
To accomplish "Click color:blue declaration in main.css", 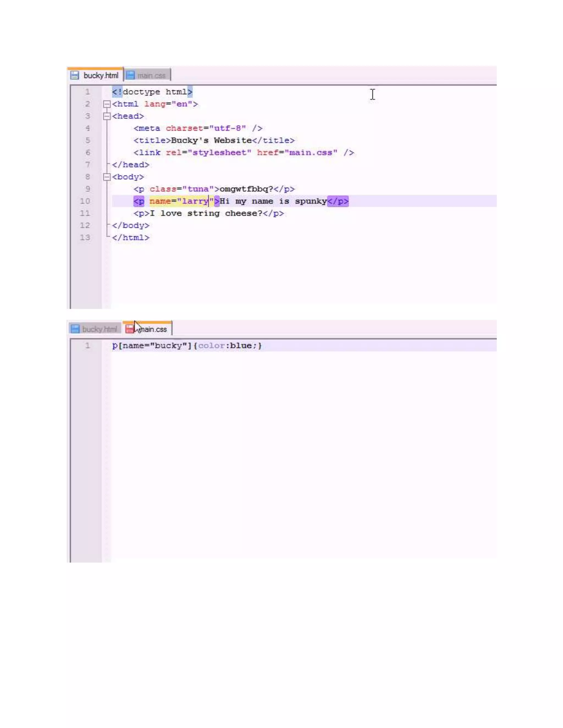I will click(x=227, y=346).
